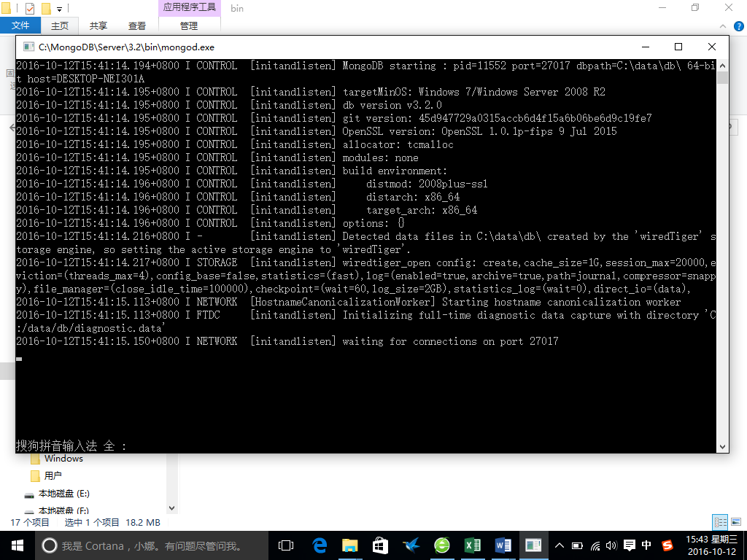747x560 pixels.
Task: Open the 文件 menu in File Explorer
Action: tap(20, 26)
